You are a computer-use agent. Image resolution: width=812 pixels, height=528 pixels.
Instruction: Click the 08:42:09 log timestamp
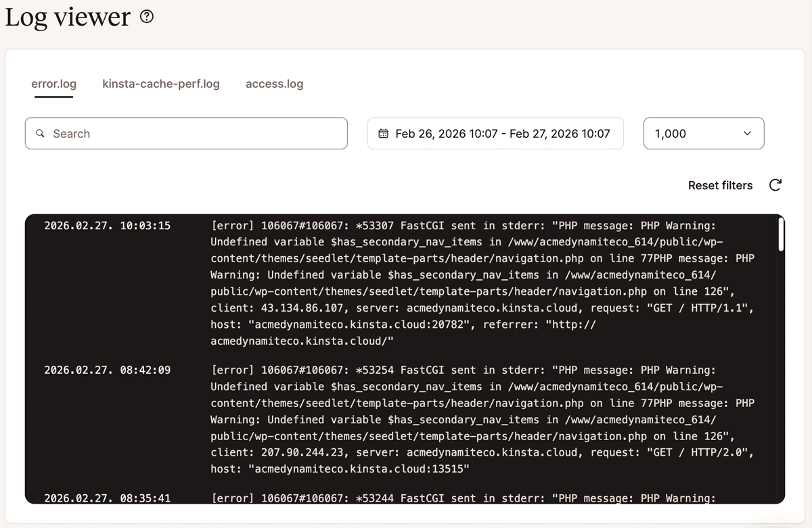107,370
